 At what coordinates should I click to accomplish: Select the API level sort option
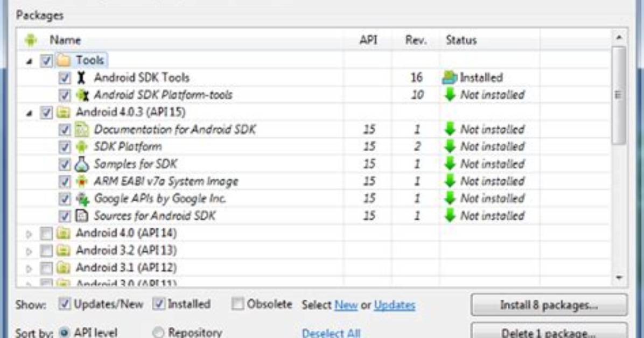point(64,332)
